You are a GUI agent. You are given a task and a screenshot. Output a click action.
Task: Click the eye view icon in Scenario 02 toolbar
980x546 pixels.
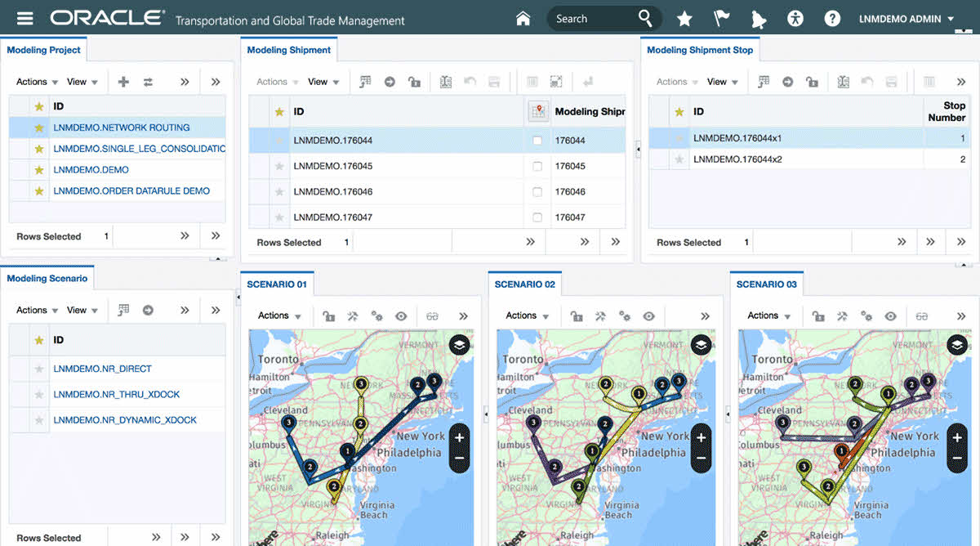point(648,316)
